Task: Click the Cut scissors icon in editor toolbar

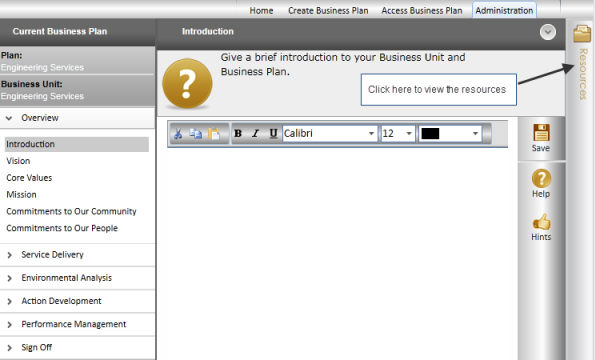Action: (178, 134)
